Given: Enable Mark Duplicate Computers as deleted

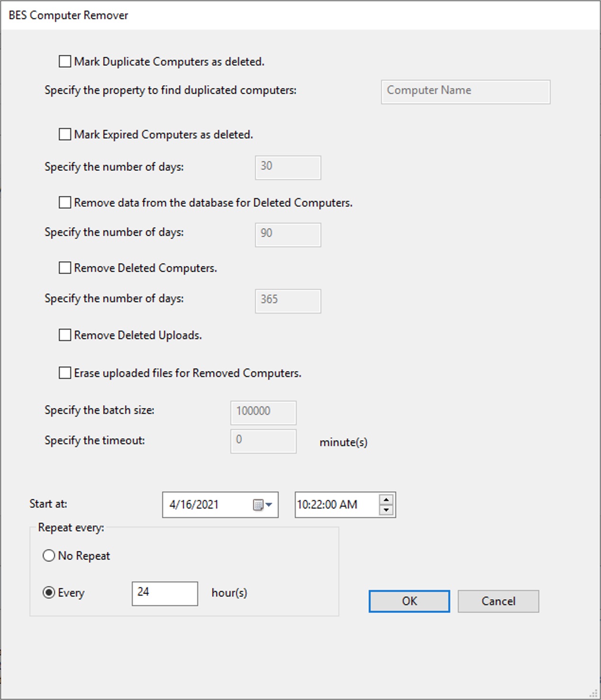Looking at the screenshot, I should (65, 62).
